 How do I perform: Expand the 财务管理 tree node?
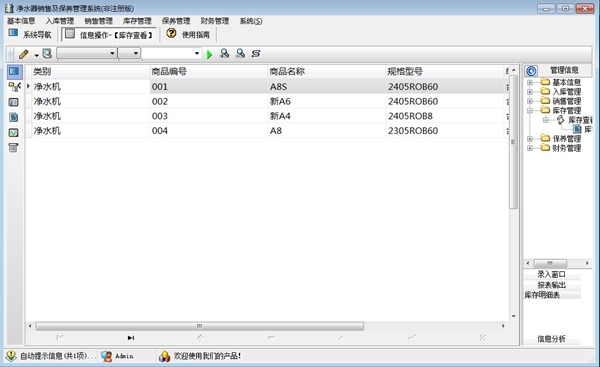530,148
